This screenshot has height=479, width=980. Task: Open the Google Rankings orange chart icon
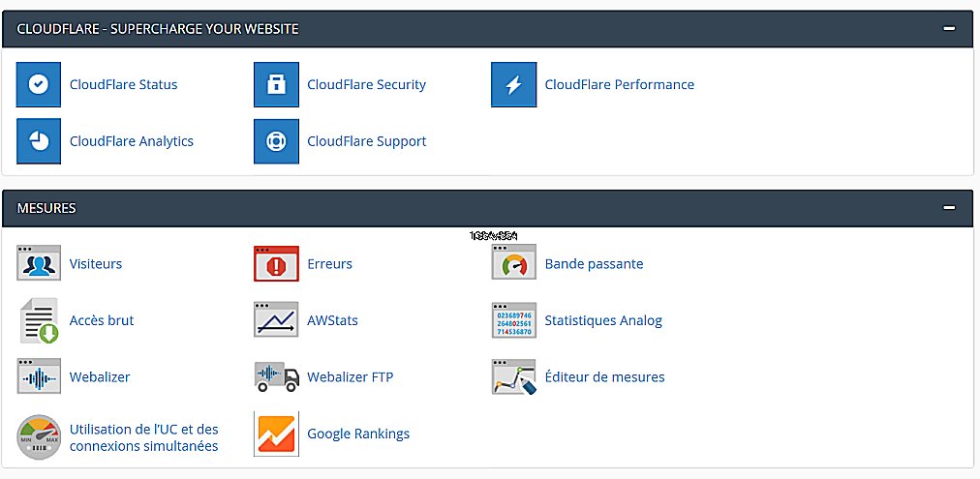(276, 434)
